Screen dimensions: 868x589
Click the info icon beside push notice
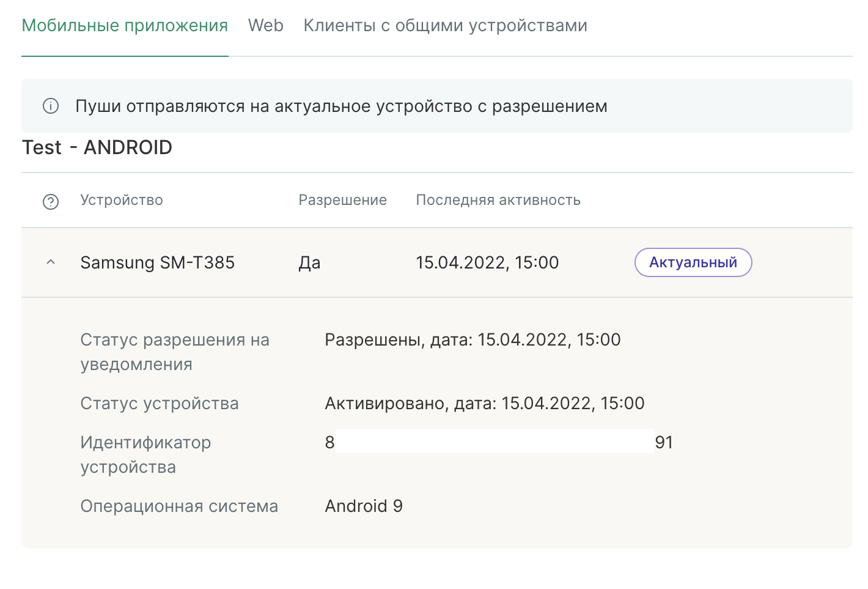point(51,106)
